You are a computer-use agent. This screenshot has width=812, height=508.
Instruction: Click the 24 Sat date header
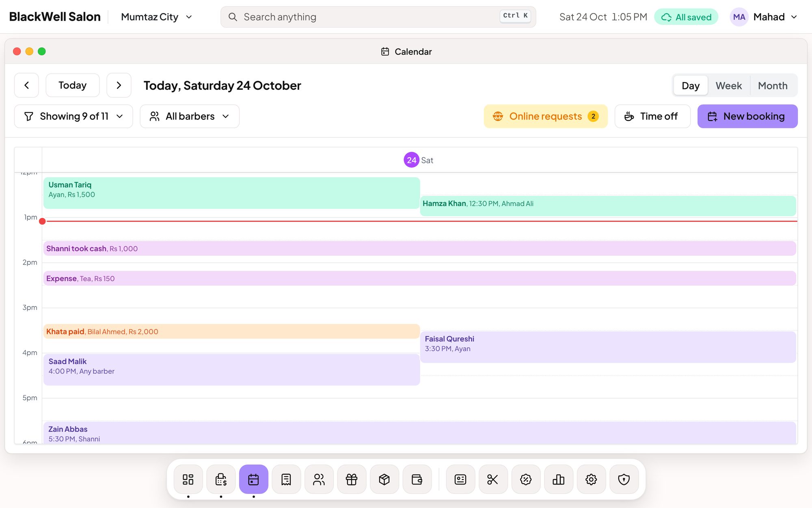pos(419,160)
